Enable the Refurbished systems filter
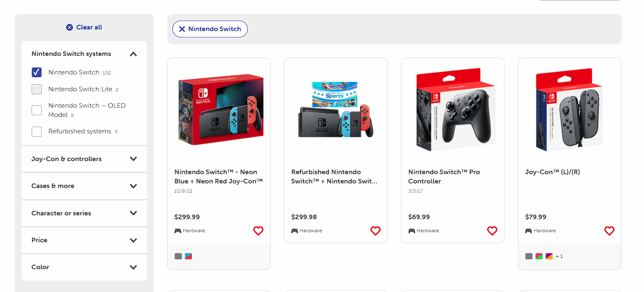The height and width of the screenshot is (292, 644). [x=37, y=131]
